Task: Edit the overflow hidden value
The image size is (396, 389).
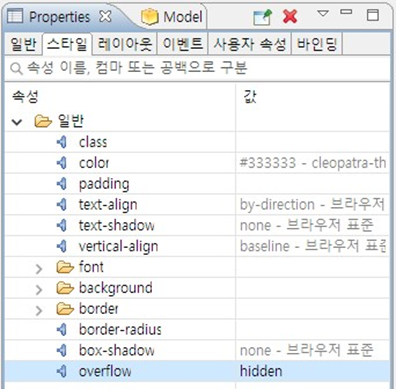Action: 313,371
